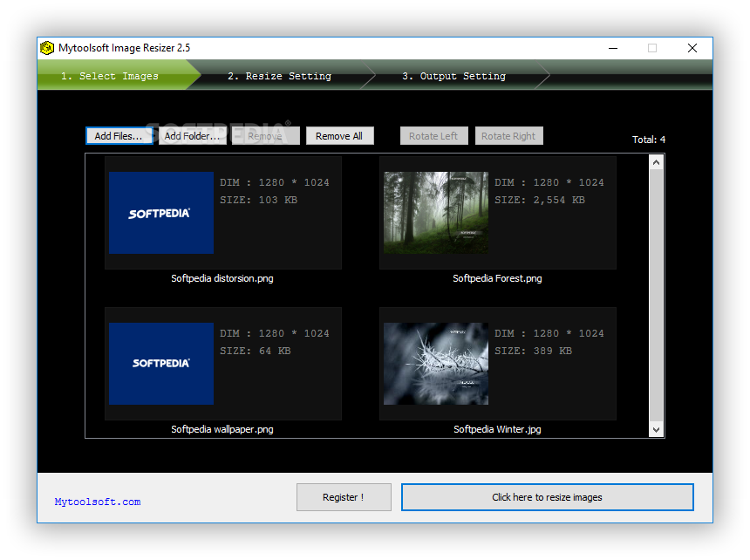750x560 pixels.
Task: Click the Mytoolsoft app icon in title bar
Action: [47, 48]
